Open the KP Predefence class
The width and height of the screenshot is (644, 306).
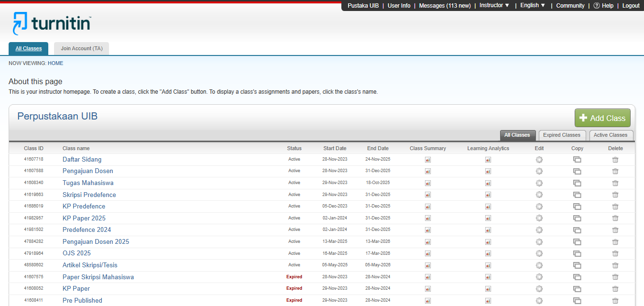pyautogui.click(x=84, y=207)
